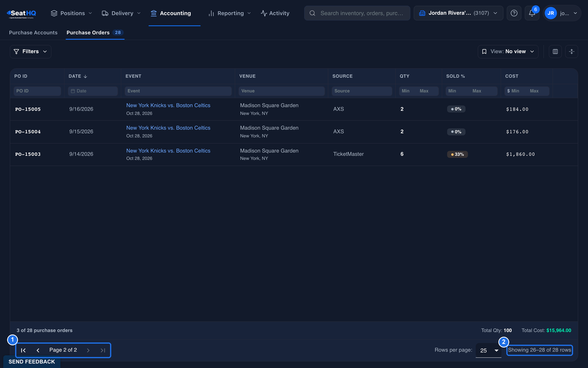Expand the Reporting menu

(229, 13)
